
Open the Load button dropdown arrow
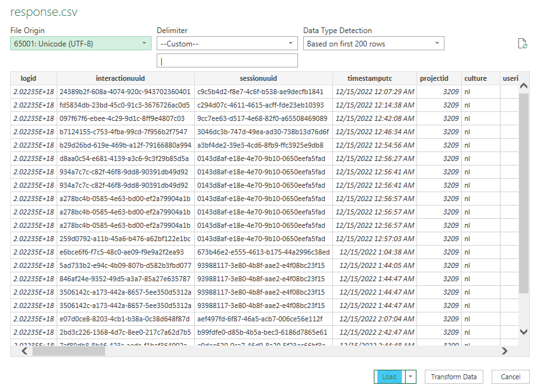[411, 377]
